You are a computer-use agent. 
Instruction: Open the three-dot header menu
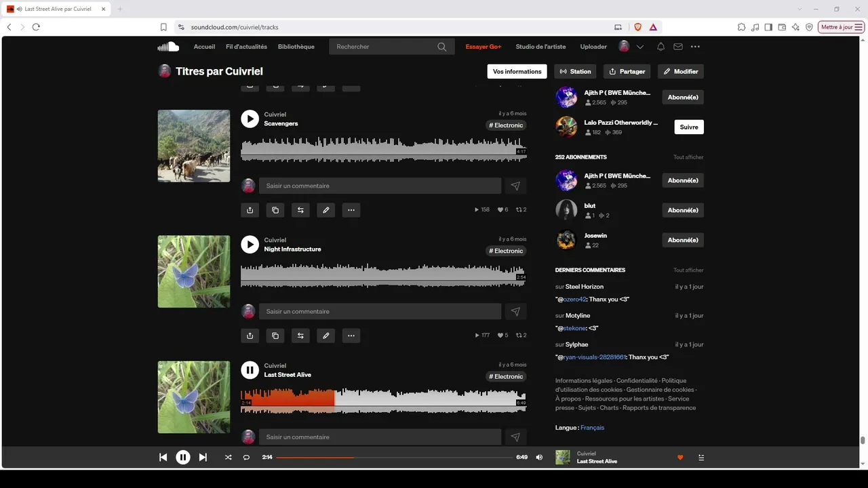[x=695, y=47]
